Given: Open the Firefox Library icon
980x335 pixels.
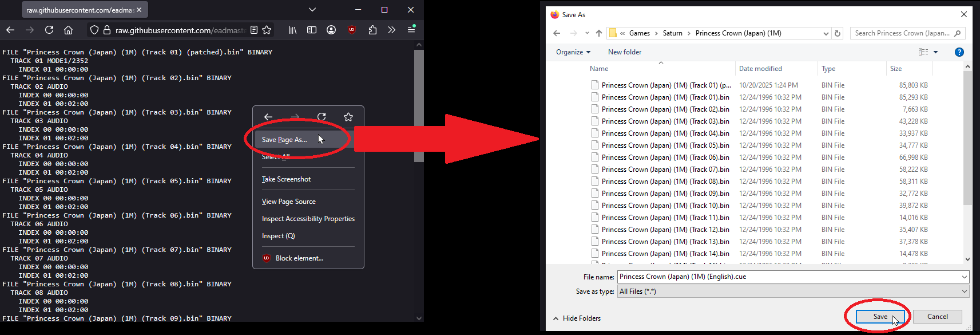Looking at the screenshot, I should [292, 30].
